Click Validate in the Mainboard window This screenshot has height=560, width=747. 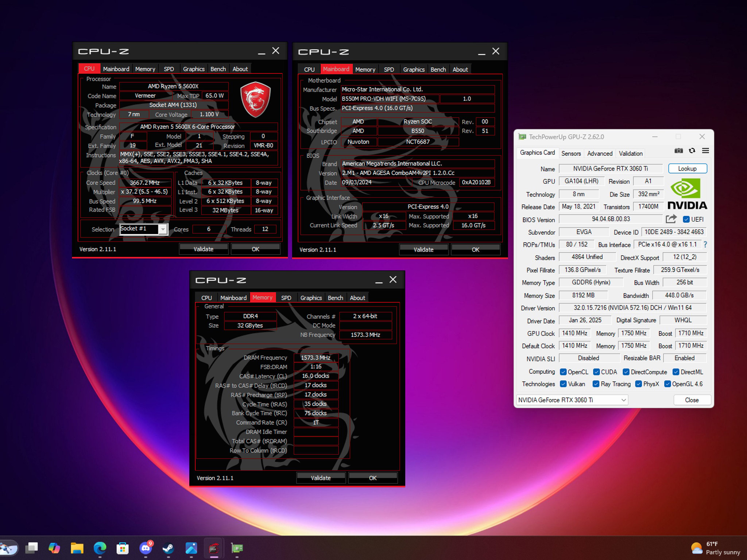coord(423,249)
